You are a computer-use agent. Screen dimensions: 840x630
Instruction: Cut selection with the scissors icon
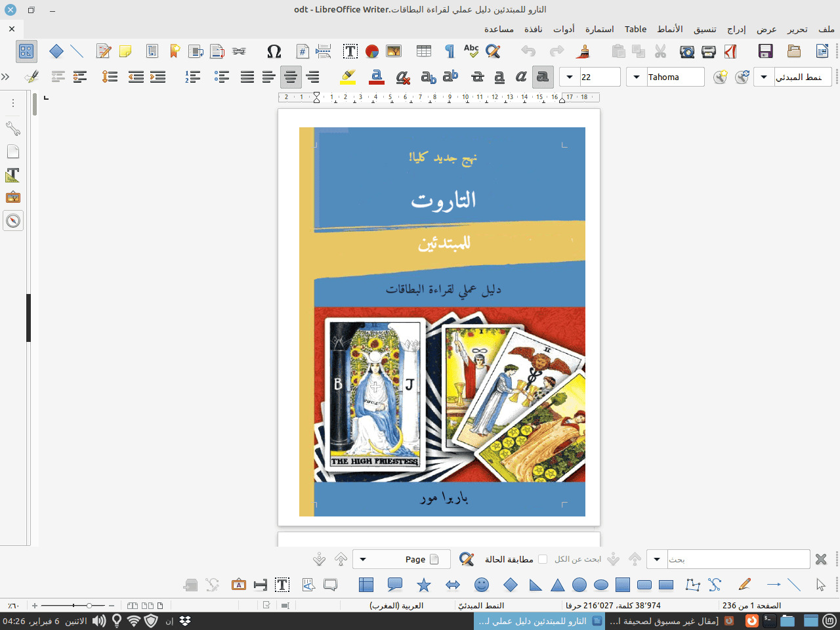click(x=660, y=51)
